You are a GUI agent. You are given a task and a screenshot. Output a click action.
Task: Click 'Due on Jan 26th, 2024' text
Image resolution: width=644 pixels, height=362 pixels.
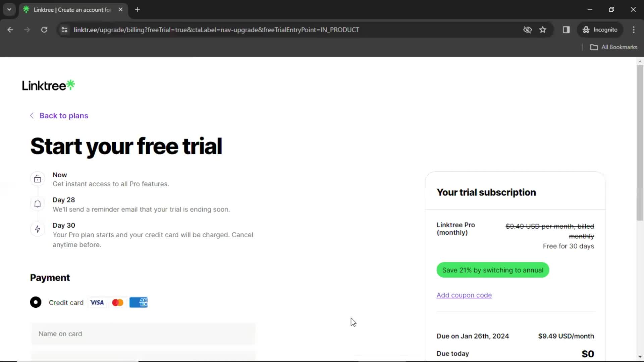(473, 336)
